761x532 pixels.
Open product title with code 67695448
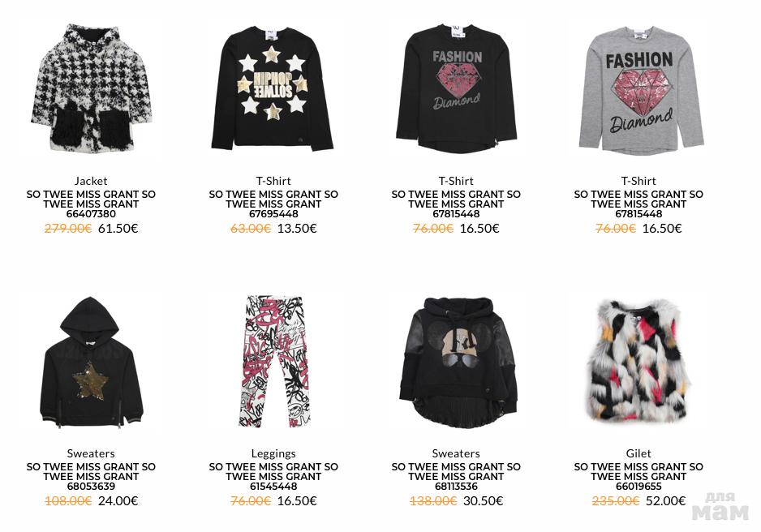pos(273,204)
